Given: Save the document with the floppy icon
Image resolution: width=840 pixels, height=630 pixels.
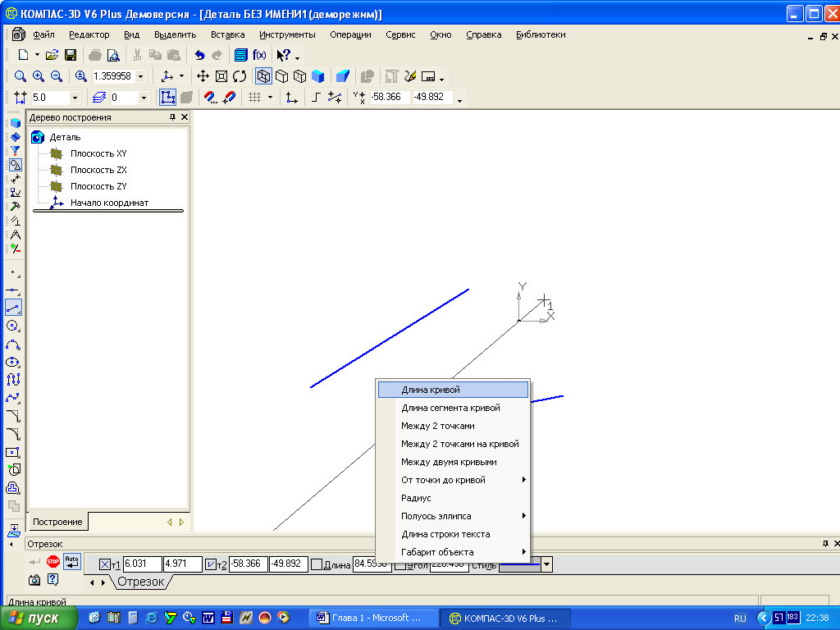Looking at the screenshot, I should click(71, 55).
